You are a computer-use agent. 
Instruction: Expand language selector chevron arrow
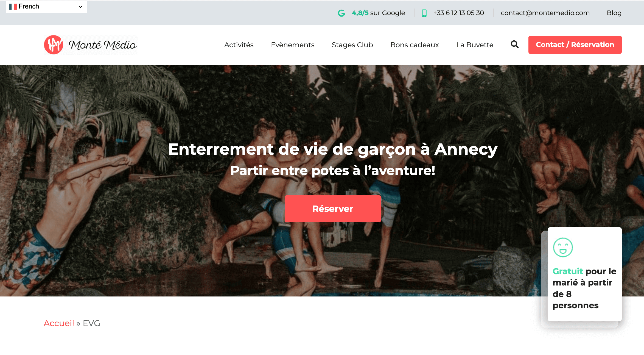[x=80, y=7]
